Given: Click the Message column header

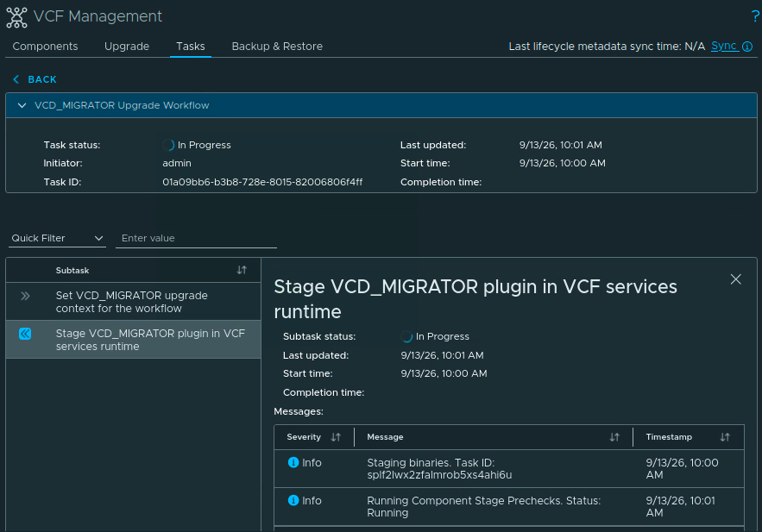Looking at the screenshot, I should click(x=385, y=437).
